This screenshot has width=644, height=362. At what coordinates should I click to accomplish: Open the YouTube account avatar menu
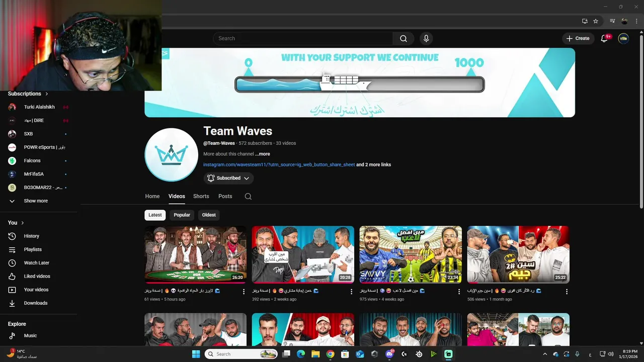[x=623, y=38]
